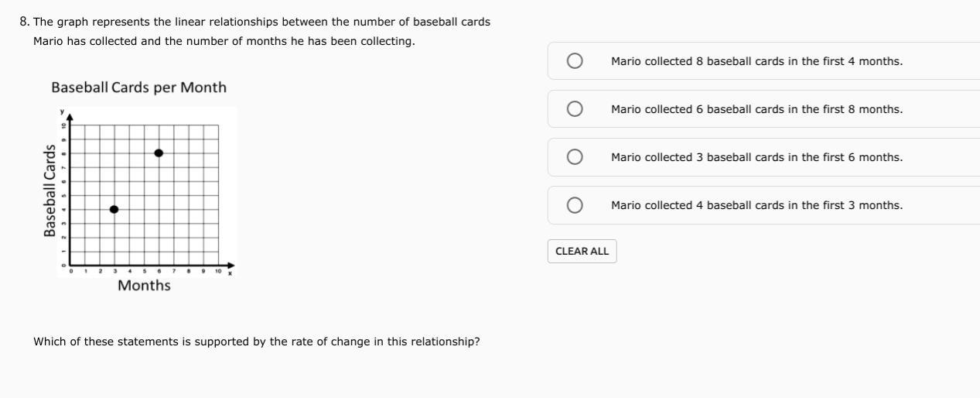Click the "Baseball Cards per Month" graph title

pos(139,87)
